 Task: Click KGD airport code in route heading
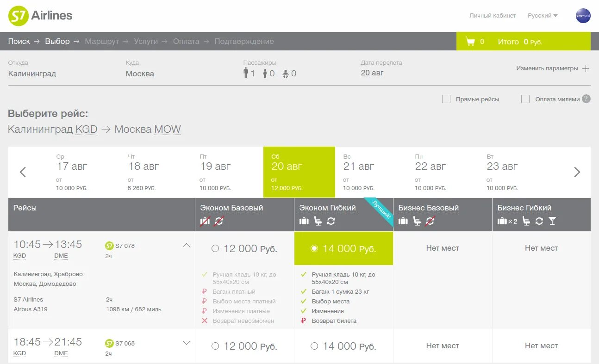click(x=87, y=130)
